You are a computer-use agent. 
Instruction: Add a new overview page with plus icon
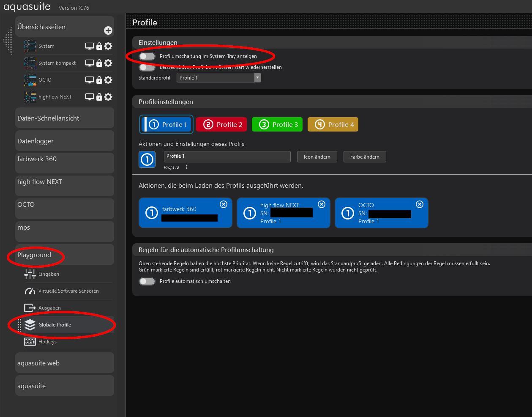click(108, 30)
